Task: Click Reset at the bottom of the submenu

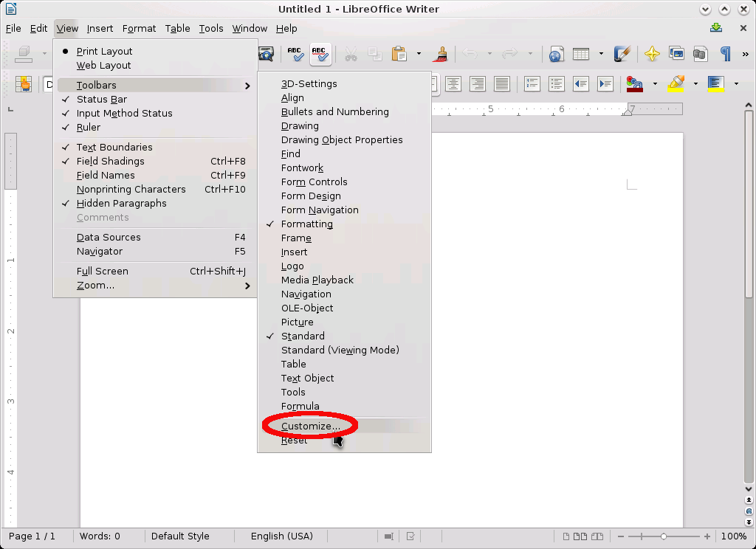Action: pyautogui.click(x=294, y=439)
